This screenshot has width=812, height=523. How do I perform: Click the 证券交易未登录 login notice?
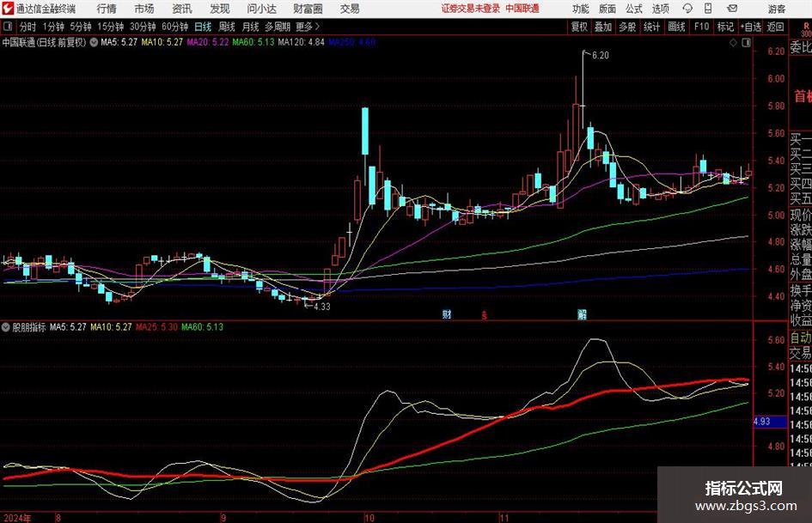(471, 9)
